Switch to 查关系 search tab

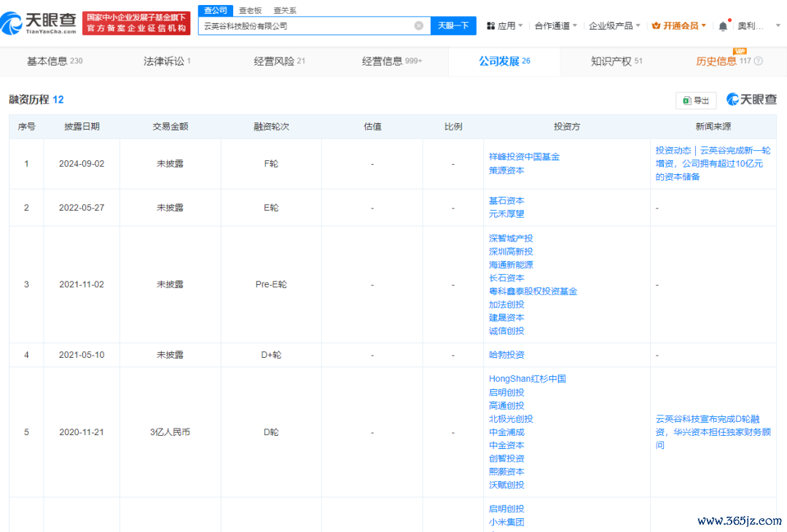[x=285, y=10]
